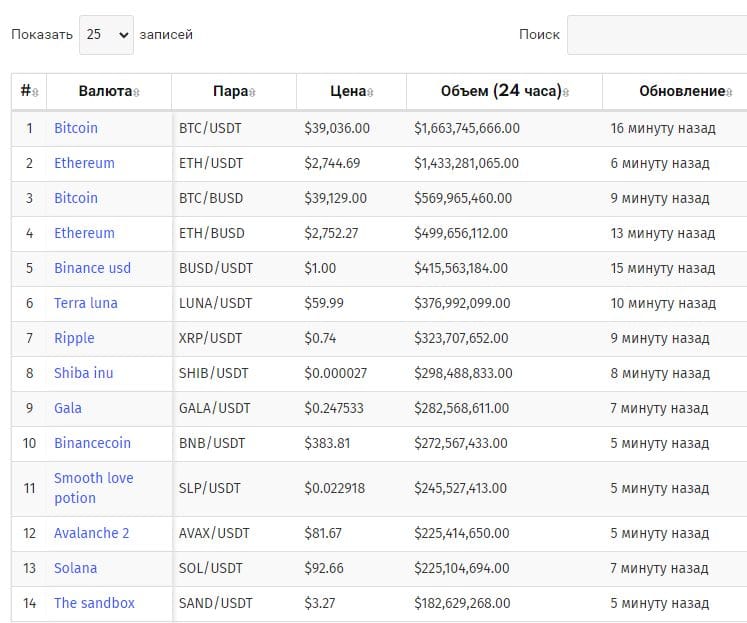Click the $81.67 price value
Image resolution: width=747 pixels, height=623 pixels.
pos(323,533)
